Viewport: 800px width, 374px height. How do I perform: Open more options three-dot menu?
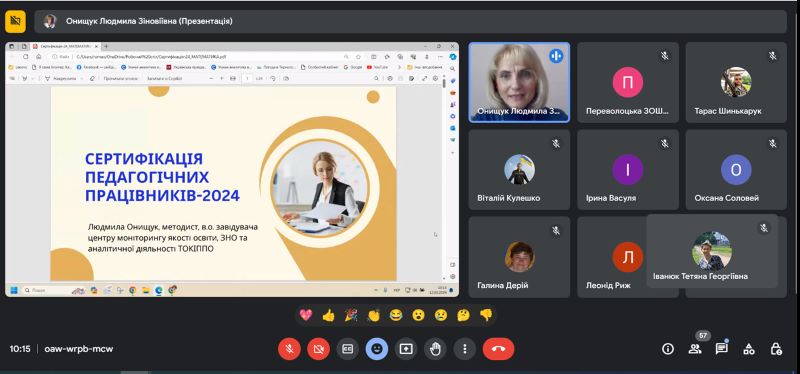click(x=464, y=349)
